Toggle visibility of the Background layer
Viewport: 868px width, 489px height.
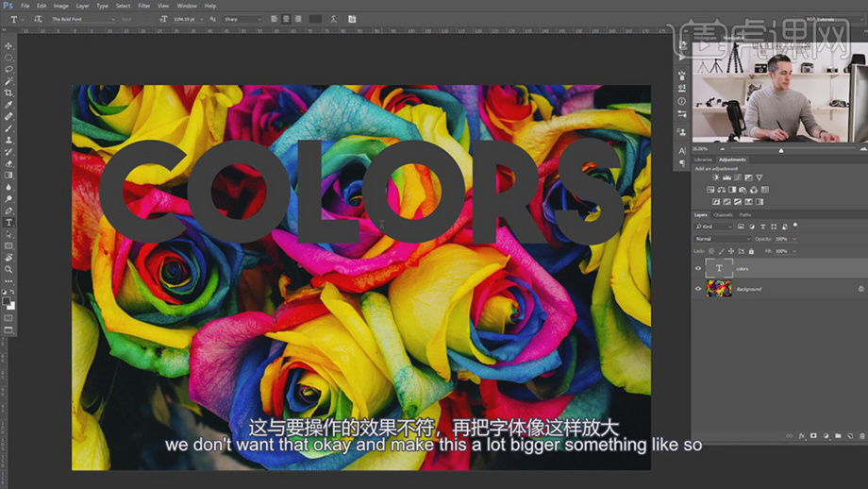698,288
